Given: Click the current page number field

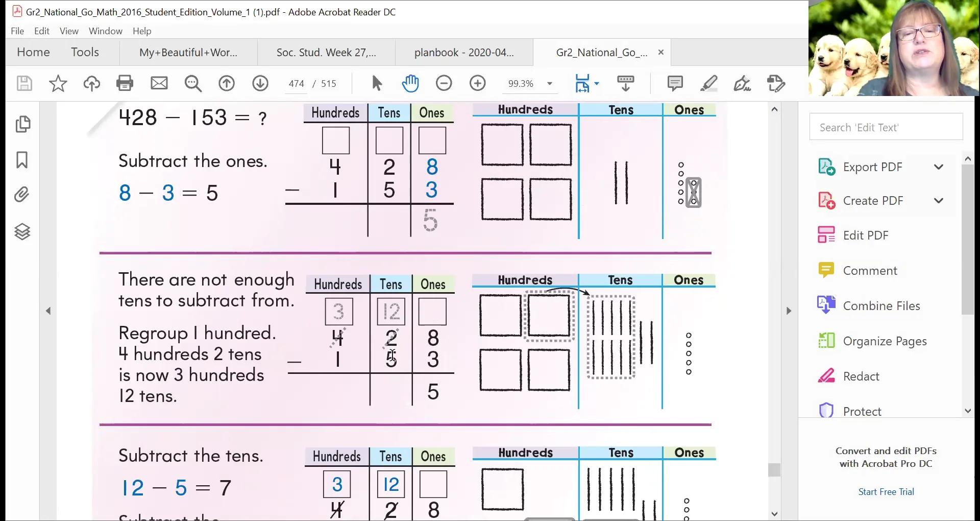Looking at the screenshot, I should click(x=296, y=84).
